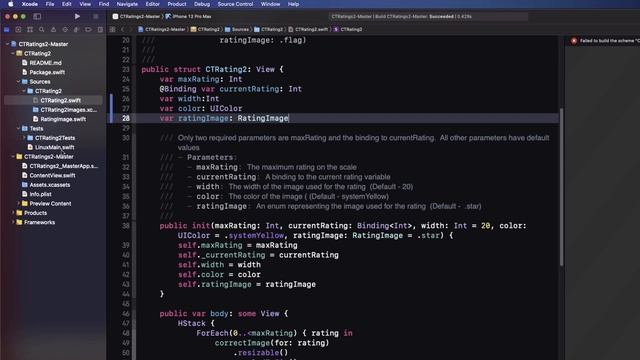The image size is (640, 360).
Task: Select CTRatings2_MasterApp file in navigator
Action: [x=63, y=166]
